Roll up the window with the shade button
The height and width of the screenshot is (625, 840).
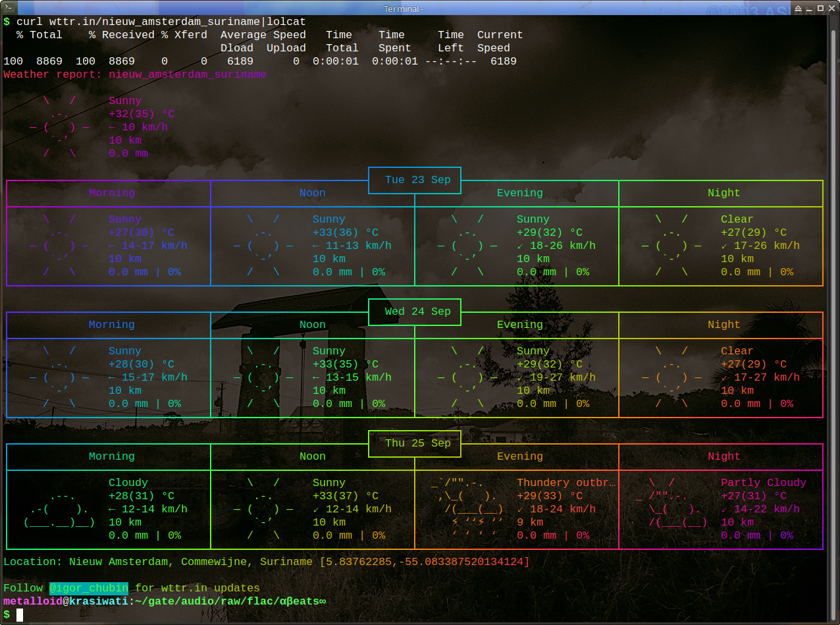(x=798, y=9)
